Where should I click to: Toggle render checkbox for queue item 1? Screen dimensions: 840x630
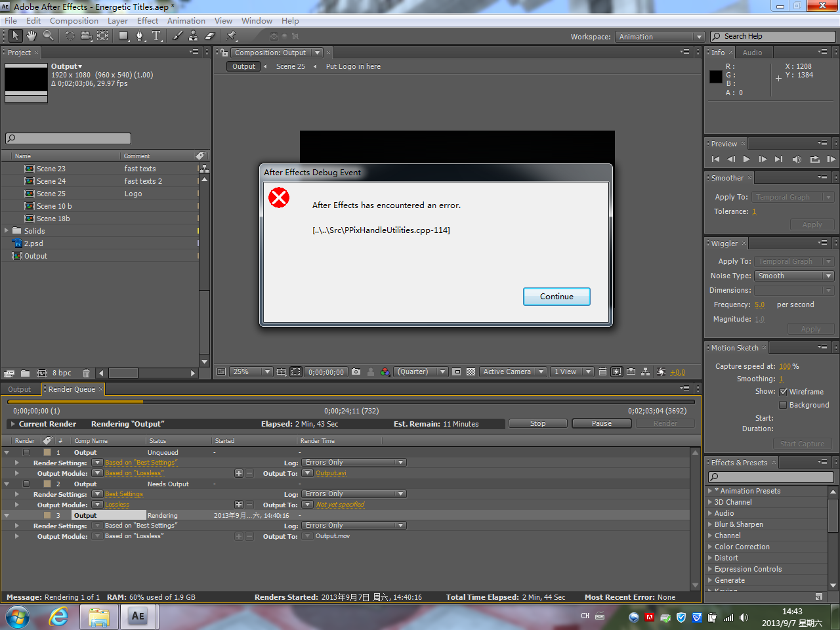(26, 452)
